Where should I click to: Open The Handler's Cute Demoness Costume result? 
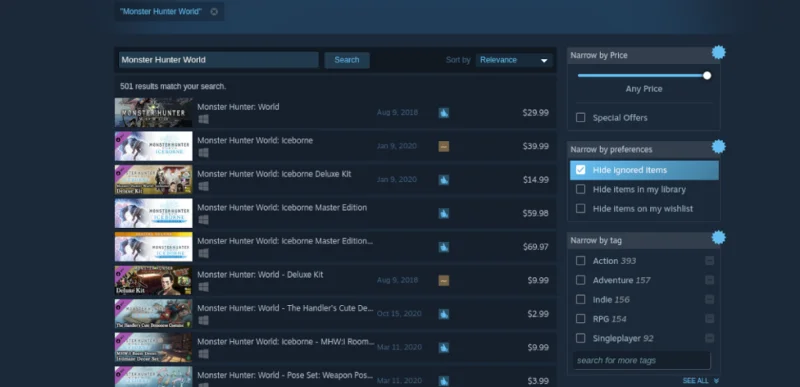coord(335,314)
